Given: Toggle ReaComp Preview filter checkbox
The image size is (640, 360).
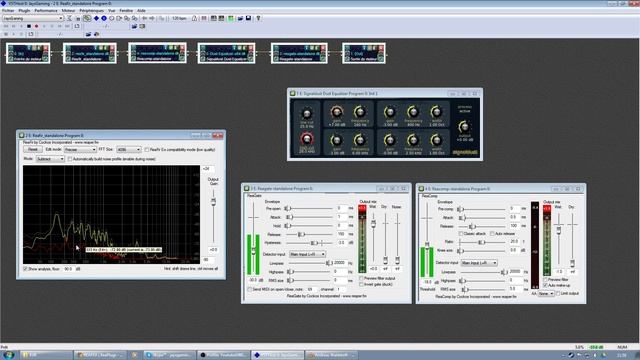Looking at the screenshot, I should [545, 280].
